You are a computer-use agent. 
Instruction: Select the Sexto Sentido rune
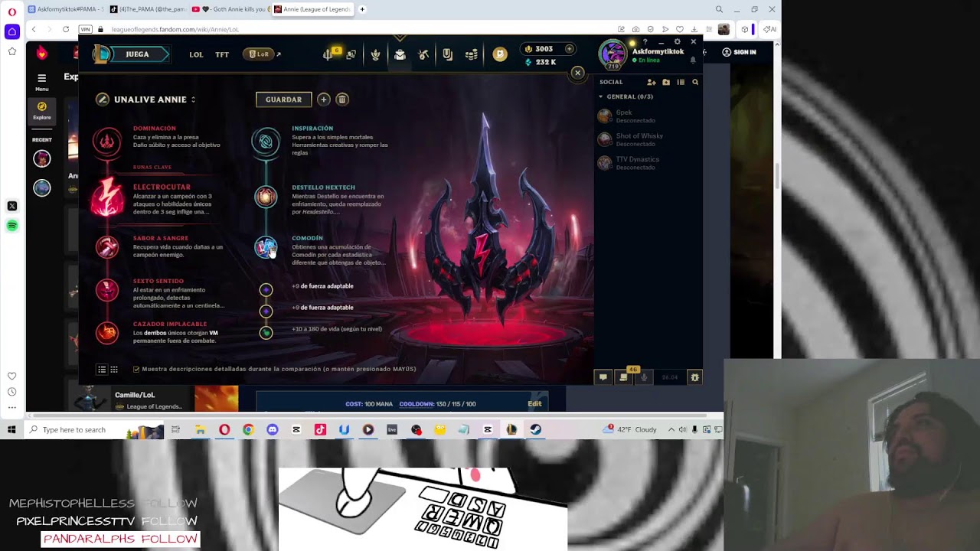click(x=107, y=290)
